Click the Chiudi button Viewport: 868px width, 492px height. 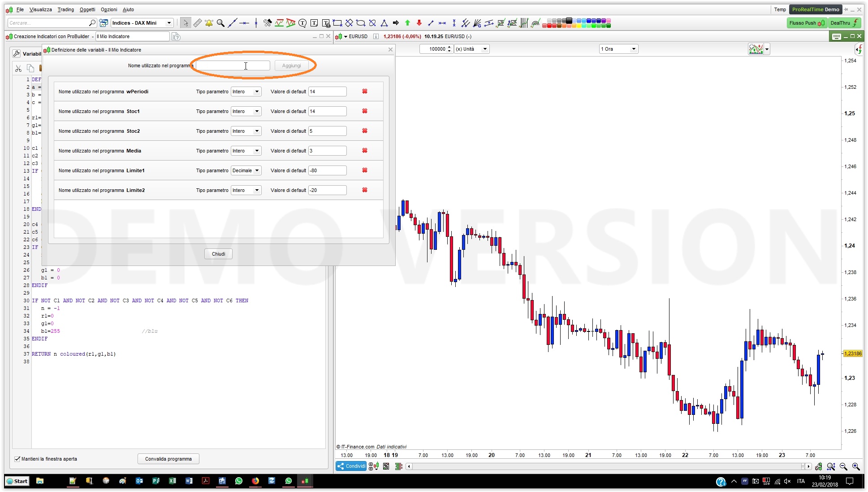pyautogui.click(x=218, y=254)
